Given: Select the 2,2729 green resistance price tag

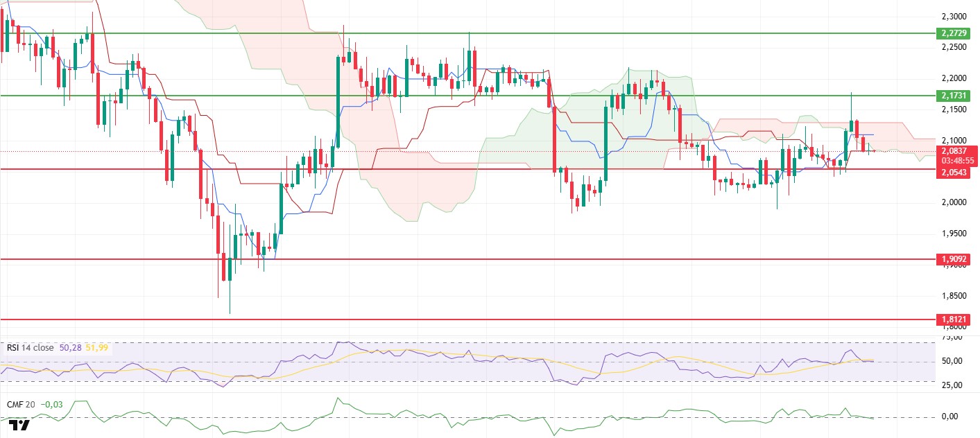Looking at the screenshot, I should pyautogui.click(x=952, y=33).
